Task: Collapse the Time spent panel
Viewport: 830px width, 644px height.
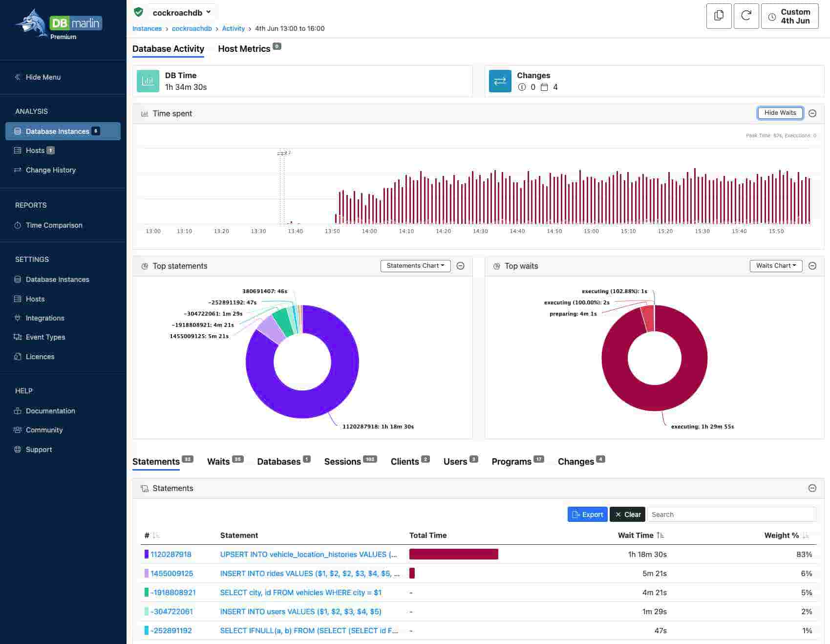Action: (812, 113)
